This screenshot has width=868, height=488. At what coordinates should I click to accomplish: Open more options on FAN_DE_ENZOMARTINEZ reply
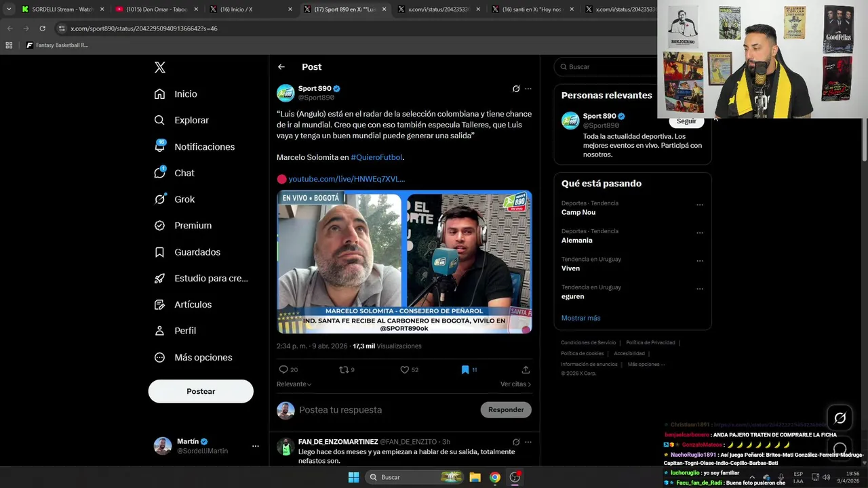[528, 442]
